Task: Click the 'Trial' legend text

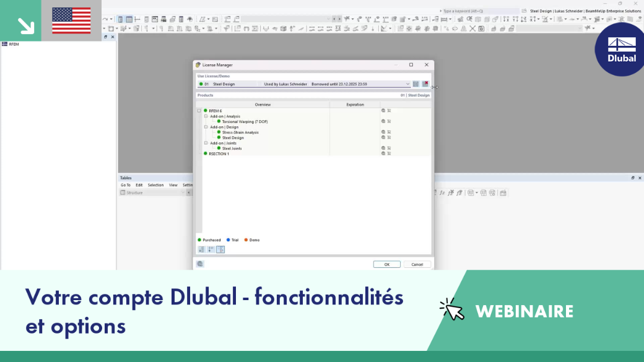Action: (x=235, y=240)
